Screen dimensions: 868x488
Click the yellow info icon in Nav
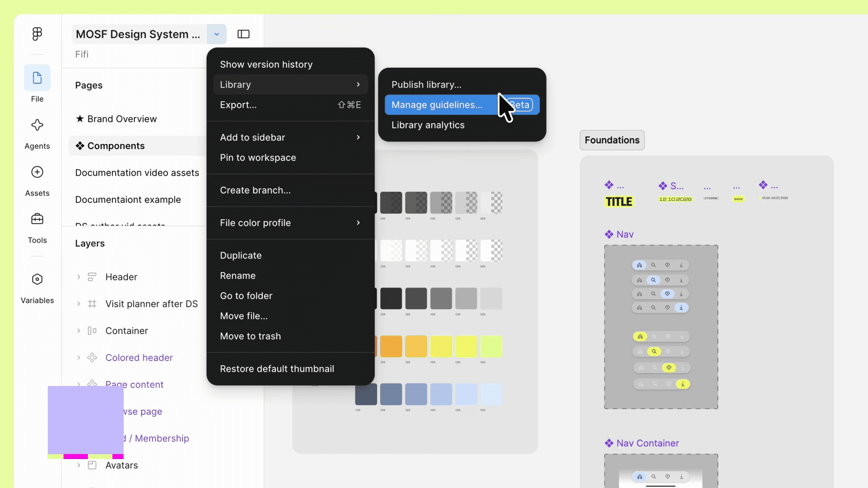click(683, 384)
